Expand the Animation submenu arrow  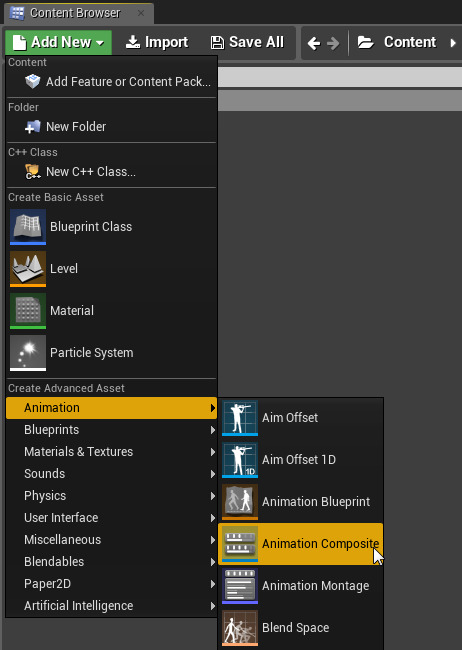[213, 408]
